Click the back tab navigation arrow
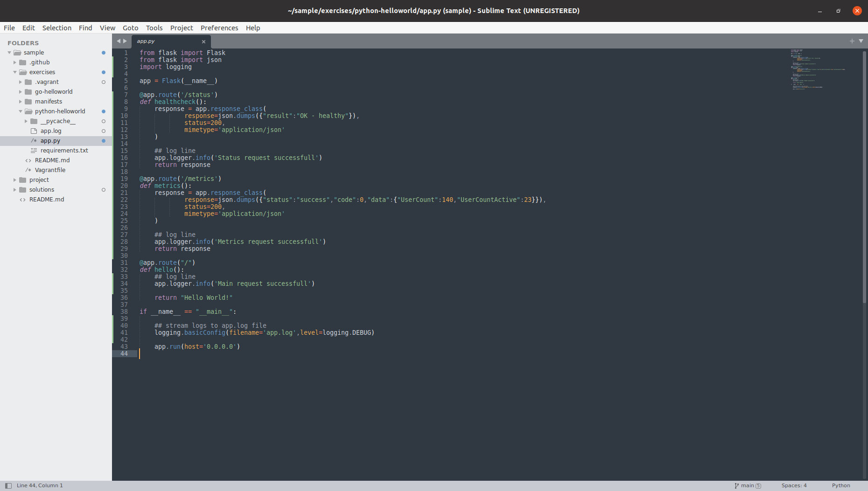 (119, 41)
